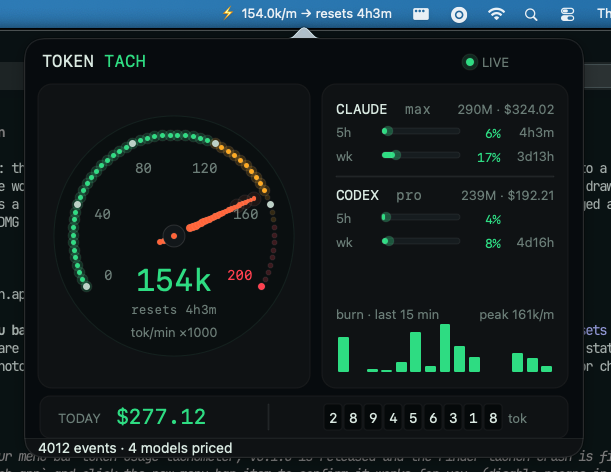Click the Claude 'max' plan label
Viewport: 611px width, 472px height.
coord(417,110)
